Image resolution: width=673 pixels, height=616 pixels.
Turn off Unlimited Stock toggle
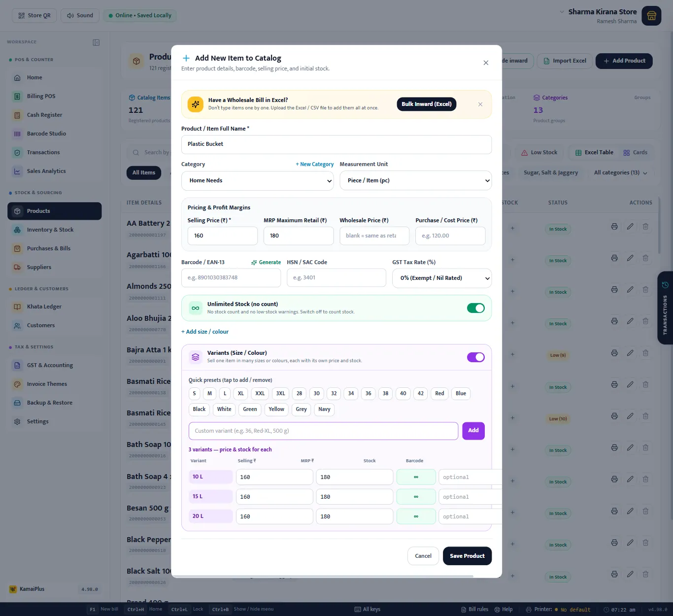point(476,308)
